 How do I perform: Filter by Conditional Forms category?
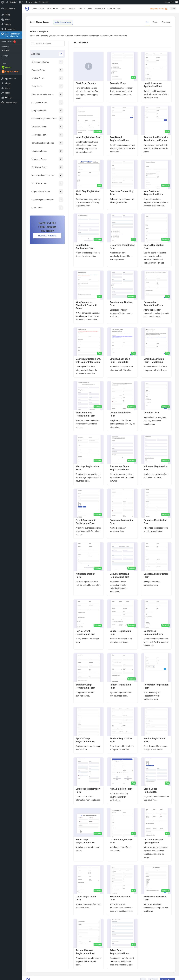(47, 102)
